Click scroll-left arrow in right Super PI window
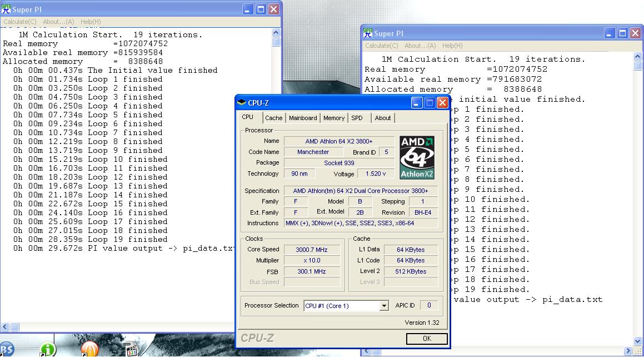Screen dimensions: 644x357 [x=366, y=351]
